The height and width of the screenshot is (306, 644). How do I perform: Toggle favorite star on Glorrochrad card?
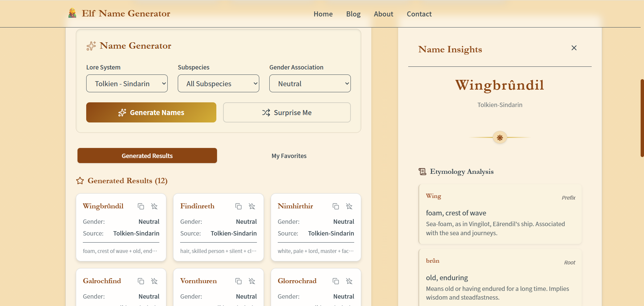349,281
